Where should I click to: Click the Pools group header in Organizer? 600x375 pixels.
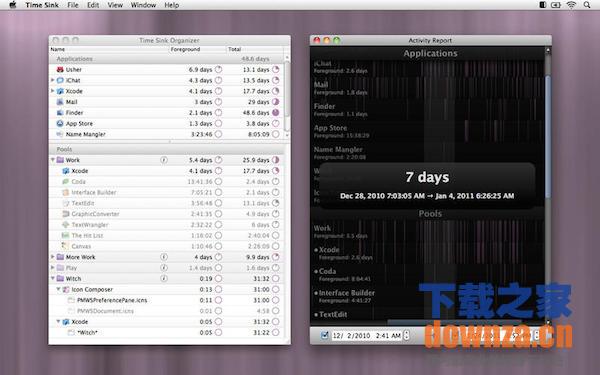point(167,149)
